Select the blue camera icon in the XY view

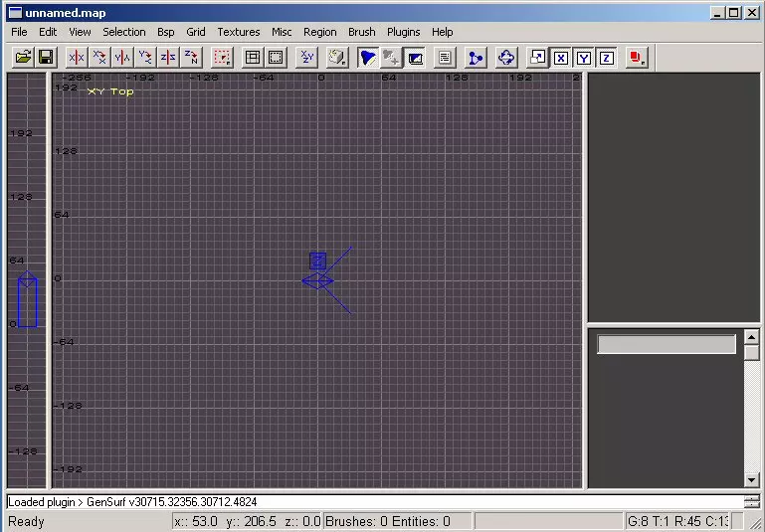pyautogui.click(x=317, y=280)
